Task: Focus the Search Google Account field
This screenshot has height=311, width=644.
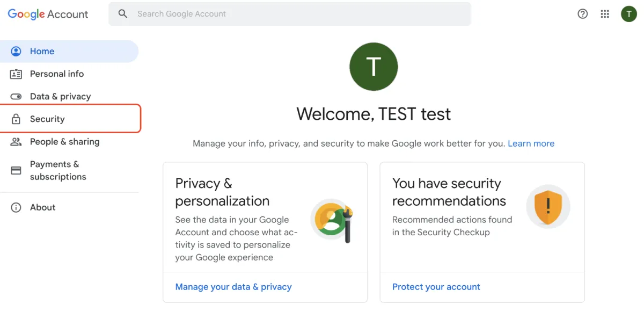Action: [290, 14]
